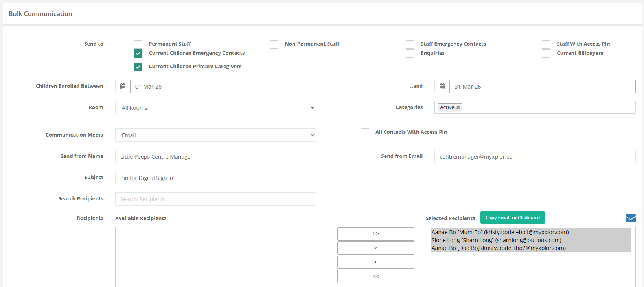Screen dimensions: 644x287
Task: Remove the Active category tag
Action: (x=458, y=107)
